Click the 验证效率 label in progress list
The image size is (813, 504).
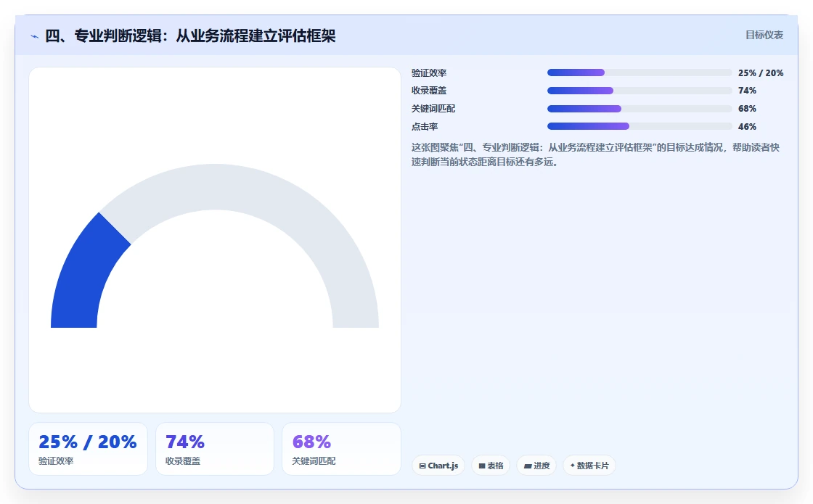[429, 73]
